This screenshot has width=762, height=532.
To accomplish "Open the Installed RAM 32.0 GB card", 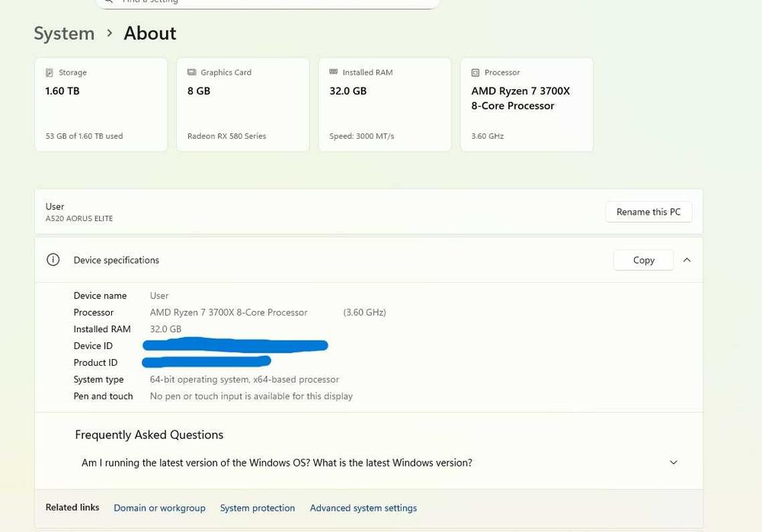I will point(385,104).
